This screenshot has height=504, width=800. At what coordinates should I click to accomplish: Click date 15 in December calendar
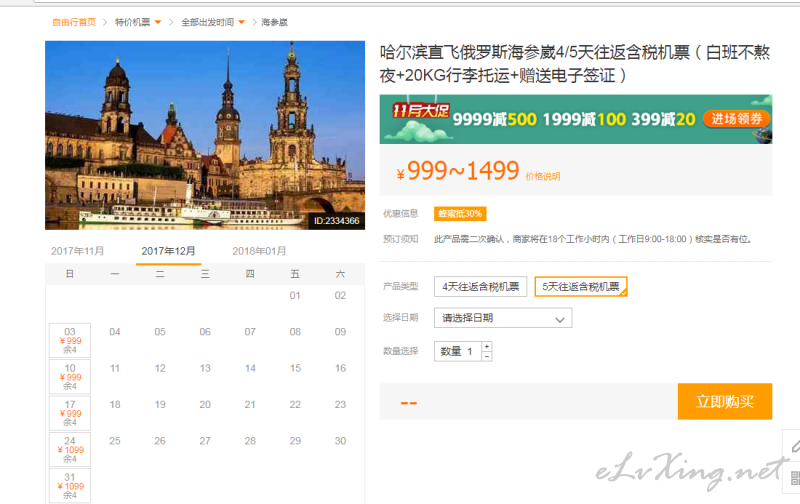point(295,368)
